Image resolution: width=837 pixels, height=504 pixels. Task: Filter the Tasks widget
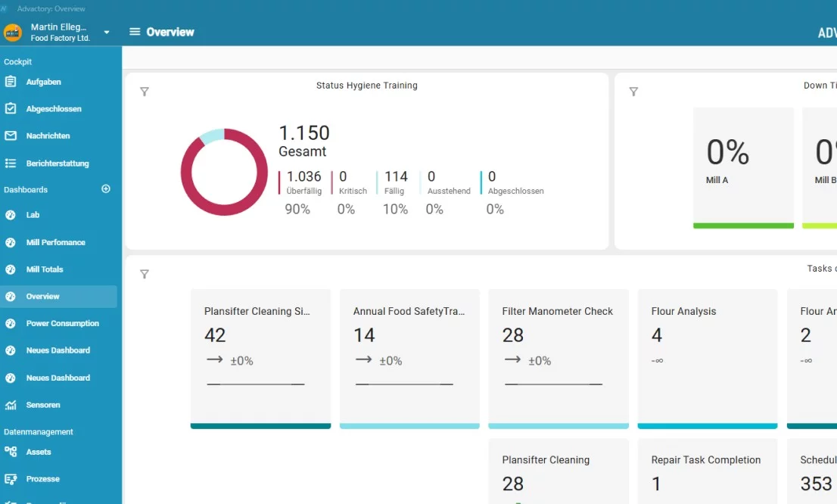pos(144,274)
